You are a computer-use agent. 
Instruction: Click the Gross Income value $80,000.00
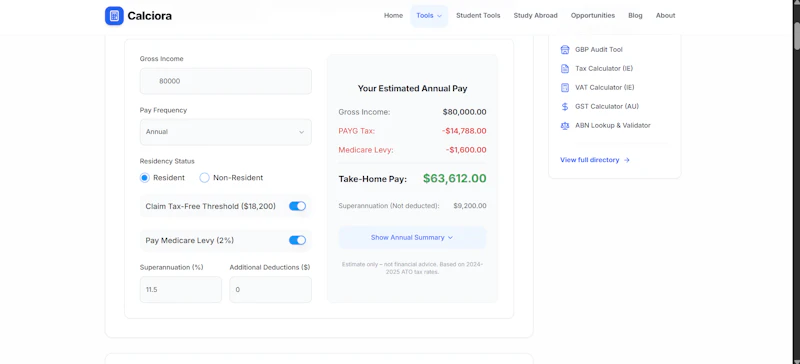pyautogui.click(x=464, y=112)
